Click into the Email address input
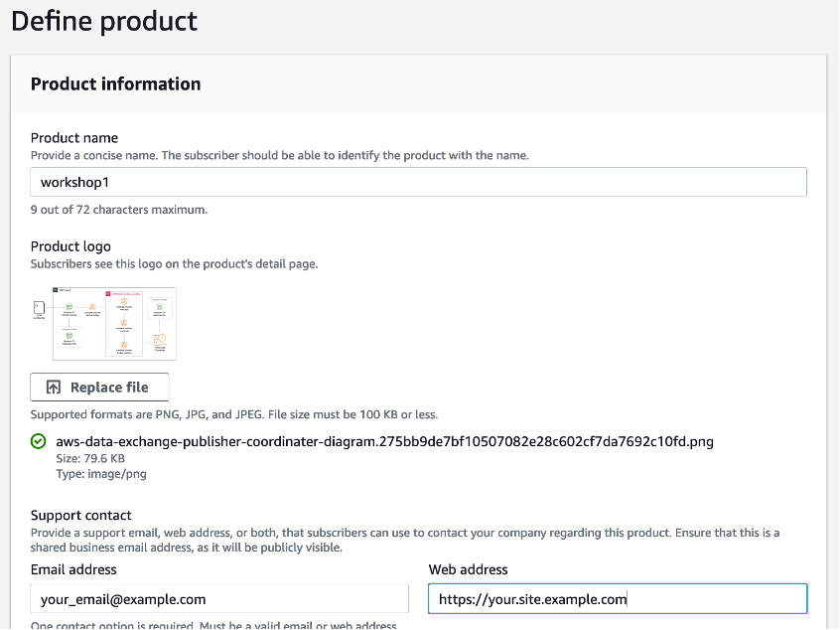Image resolution: width=840 pixels, height=630 pixels. (x=219, y=598)
